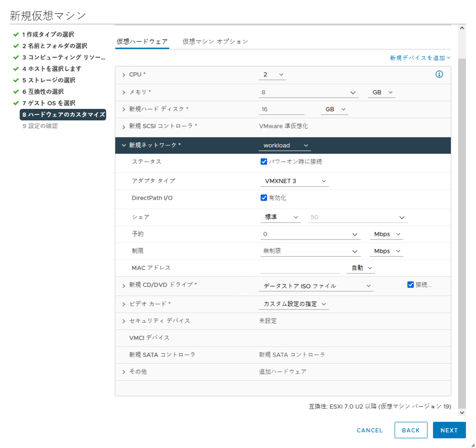
Task: Expand the セキュリティ デバイス row
Action: pos(123,321)
